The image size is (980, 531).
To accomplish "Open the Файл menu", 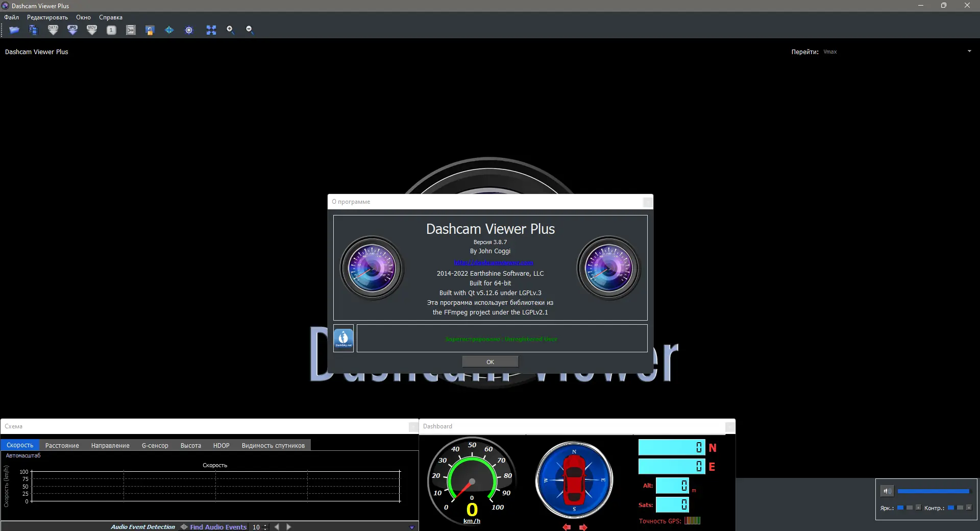I will click(x=12, y=17).
